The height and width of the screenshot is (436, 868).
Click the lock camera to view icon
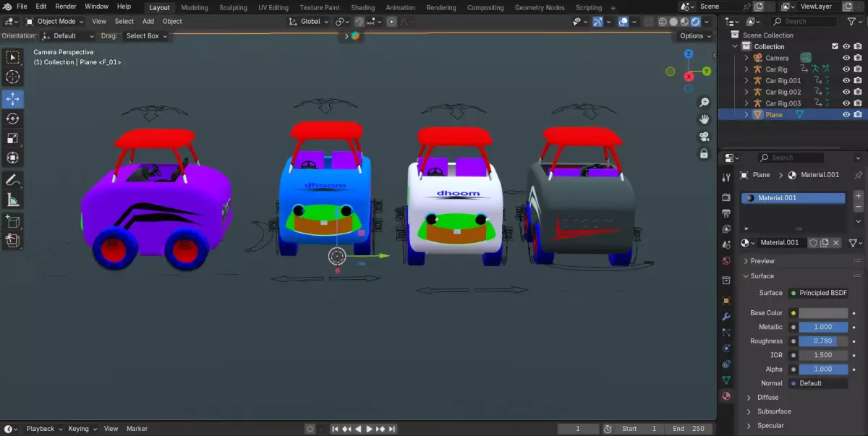pos(703,153)
